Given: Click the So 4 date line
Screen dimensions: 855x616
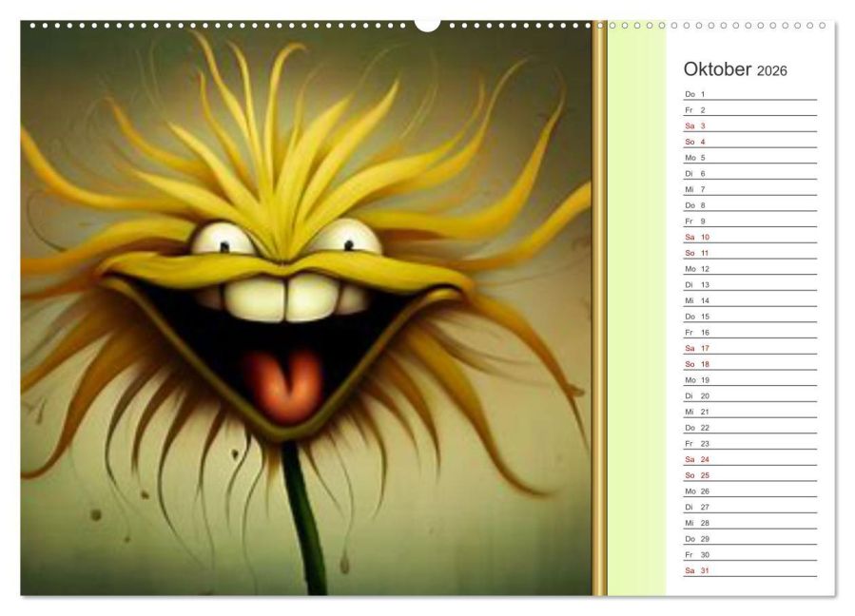Looking at the screenshot, I should point(749,142).
